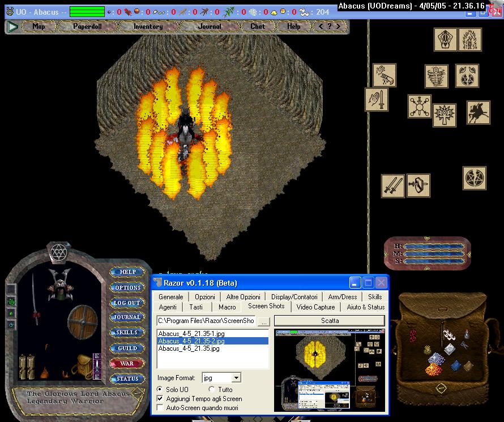
Task: Click the HELP button on paperdoll
Action: coord(127,272)
